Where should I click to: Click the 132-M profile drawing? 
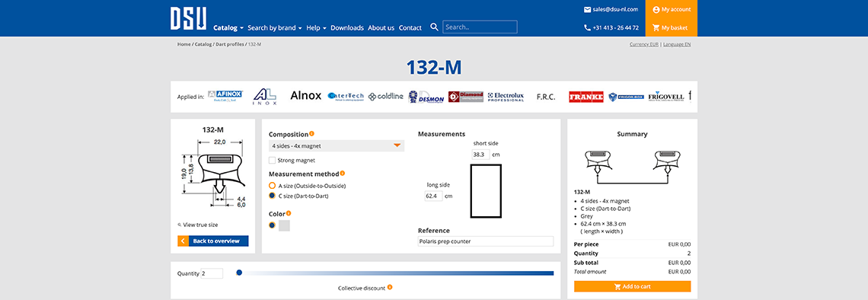pos(212,173)
